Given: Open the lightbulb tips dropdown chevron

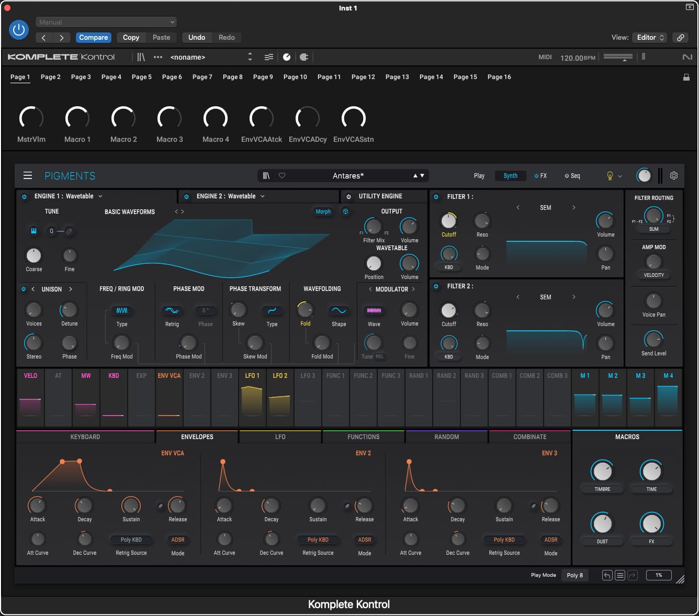Looking at the screenshot, I should point(620,176).
